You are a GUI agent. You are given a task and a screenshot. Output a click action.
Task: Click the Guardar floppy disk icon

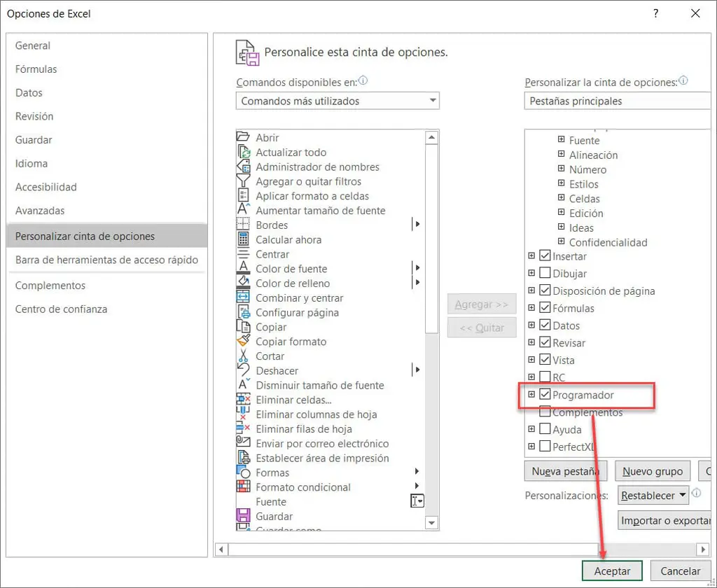[244, 516]
